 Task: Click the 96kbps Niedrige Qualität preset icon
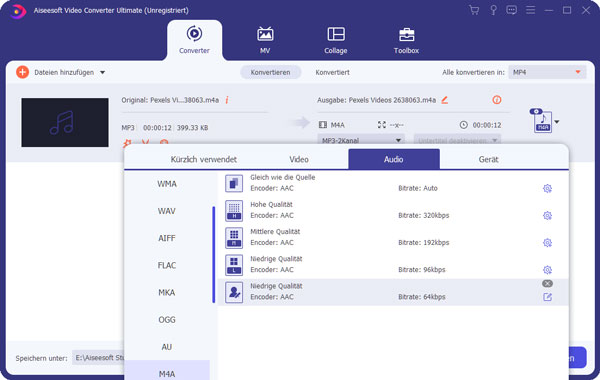tap(234, 265)
